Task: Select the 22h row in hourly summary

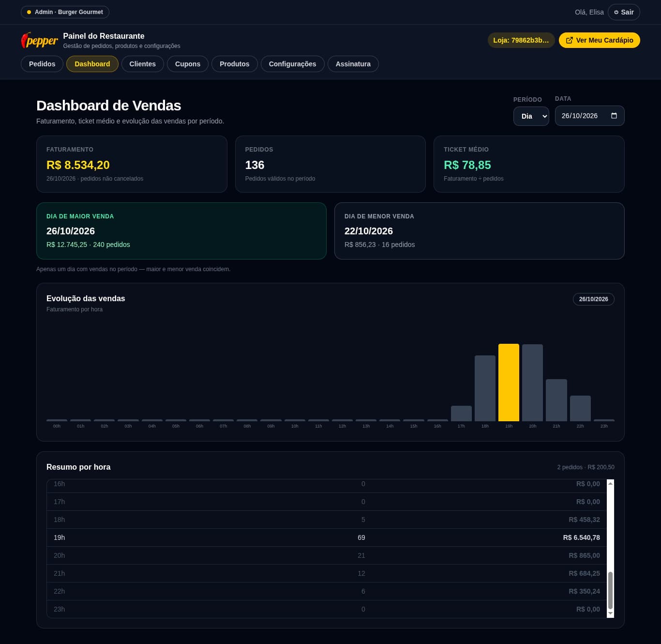Action: (327, 591)
